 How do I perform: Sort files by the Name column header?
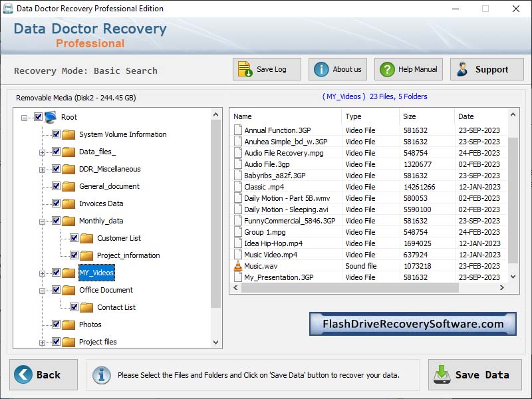coord(242,116)
